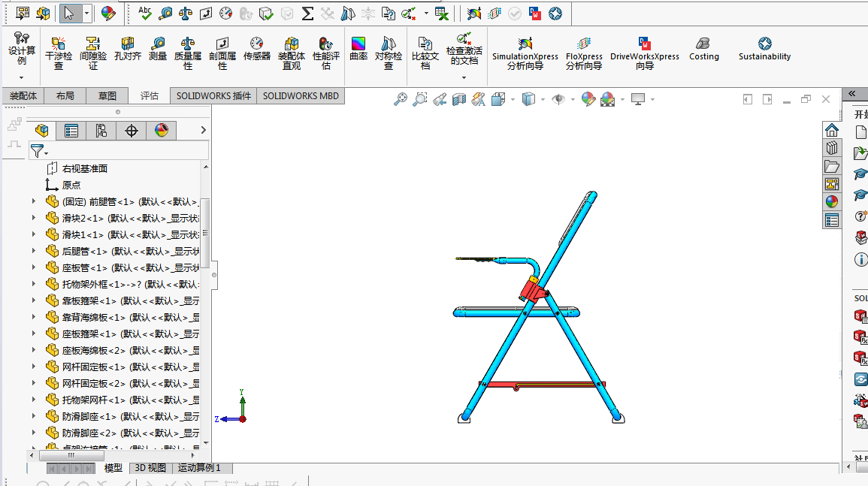Click the spell check Abc icon
This screenshot has height=486, width=868.
(145, 14)
